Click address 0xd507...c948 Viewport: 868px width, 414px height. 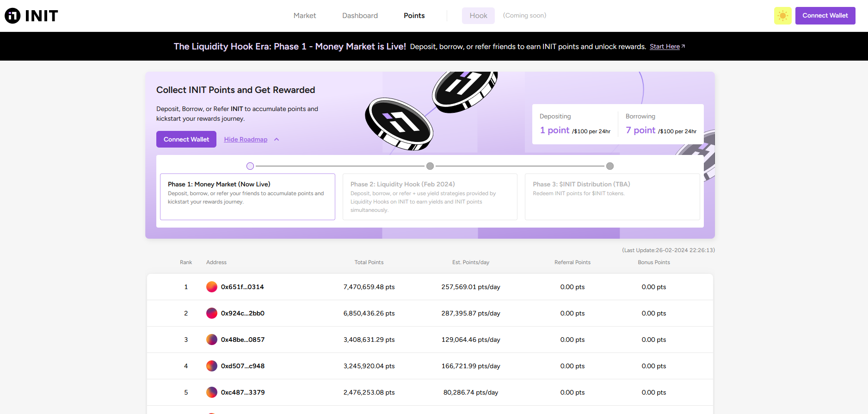pos(243,366)
